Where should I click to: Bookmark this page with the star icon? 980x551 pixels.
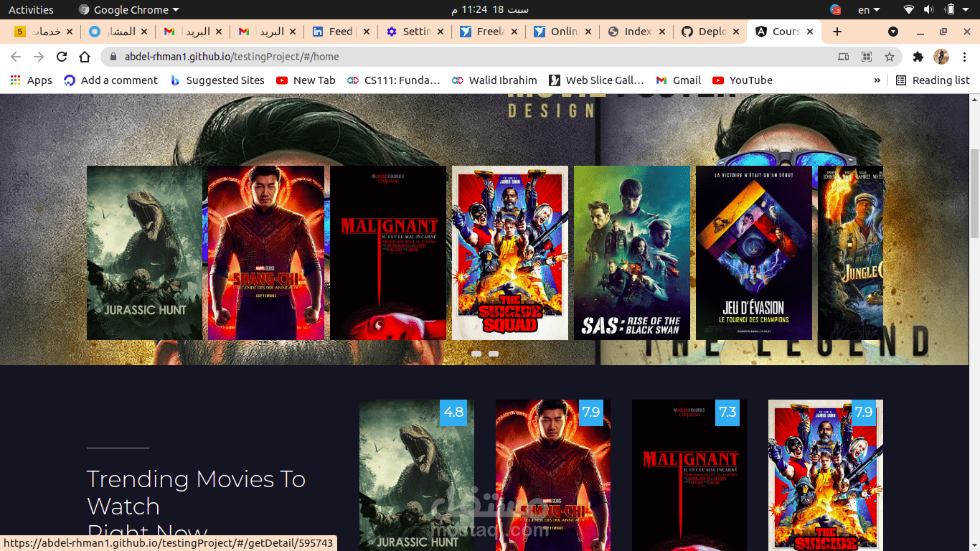coord(890,57)
